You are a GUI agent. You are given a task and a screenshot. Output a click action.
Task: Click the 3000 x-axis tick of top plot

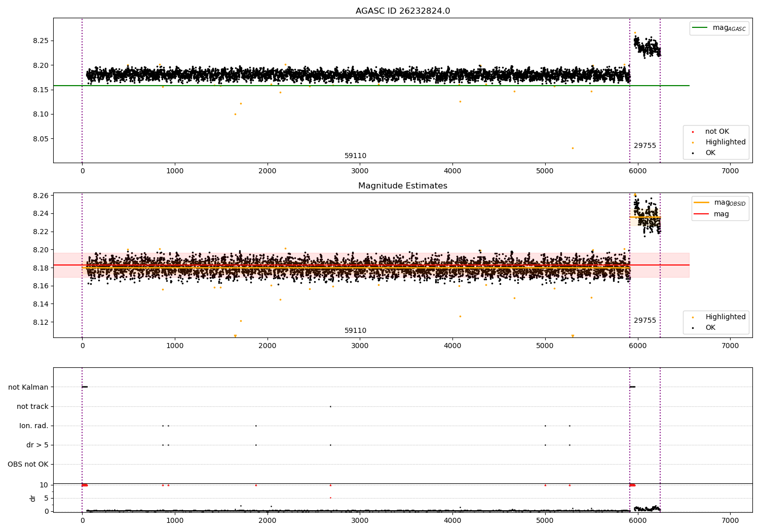point(360,171)
